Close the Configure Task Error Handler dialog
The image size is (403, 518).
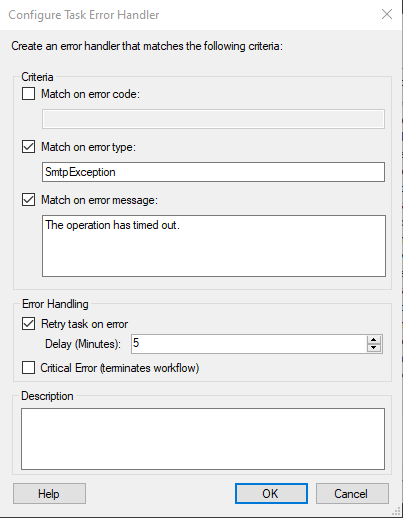(x=387, y=14)
